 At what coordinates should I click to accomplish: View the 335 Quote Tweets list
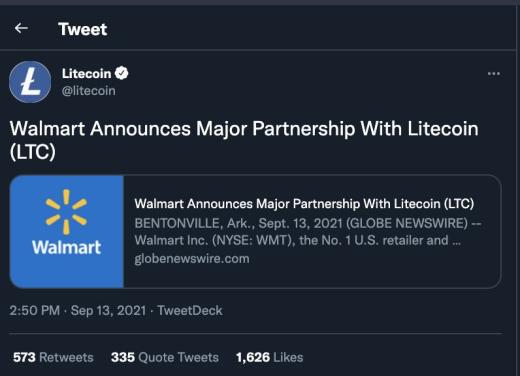click(x=165, y=357)
